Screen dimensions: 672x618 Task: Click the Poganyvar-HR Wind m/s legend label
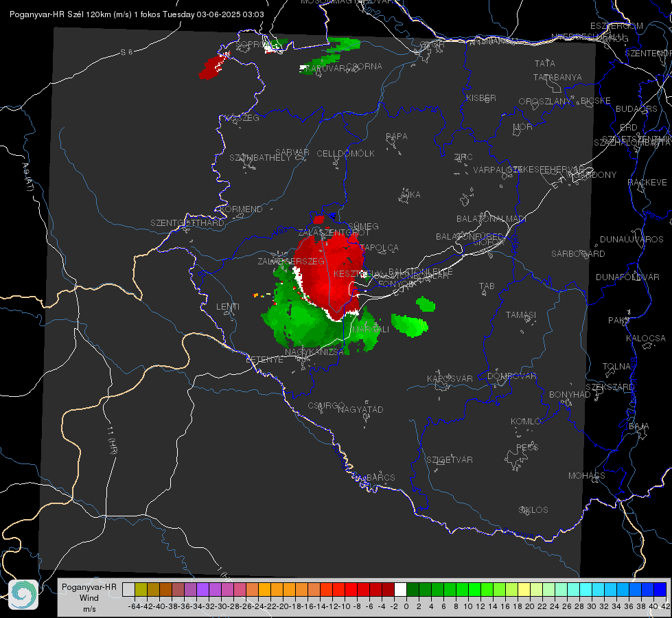click(89, 597)
